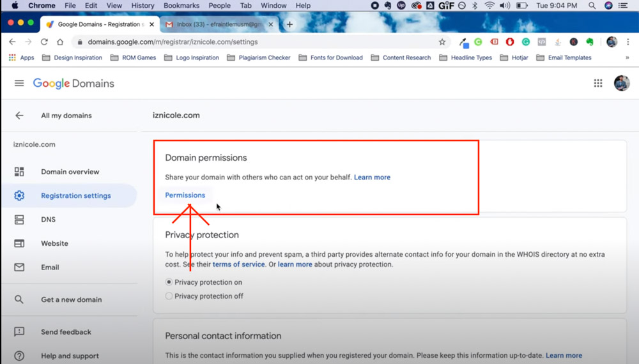Click the Permissions link
Viewport: 639px width, 364px height.
(x=185, y=195)
